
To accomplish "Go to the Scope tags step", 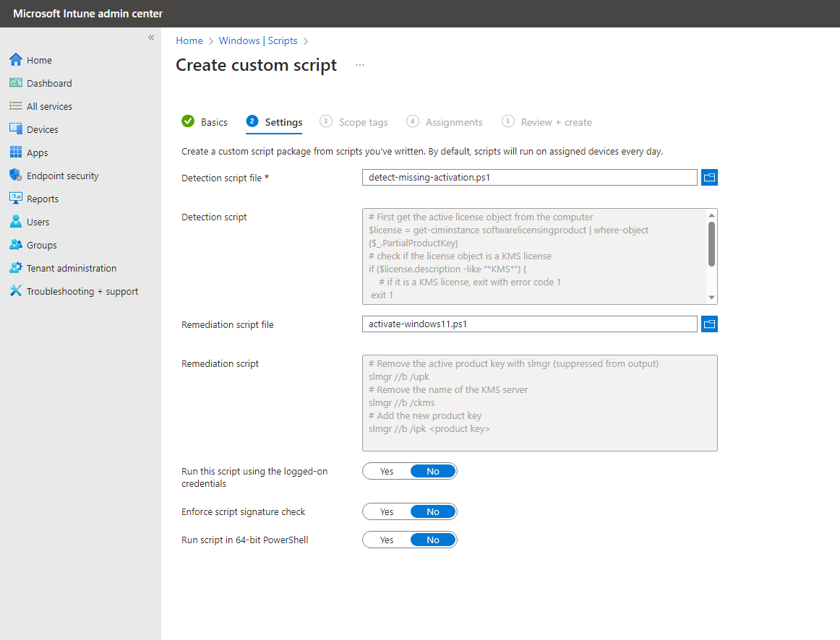I will (353, 122).
